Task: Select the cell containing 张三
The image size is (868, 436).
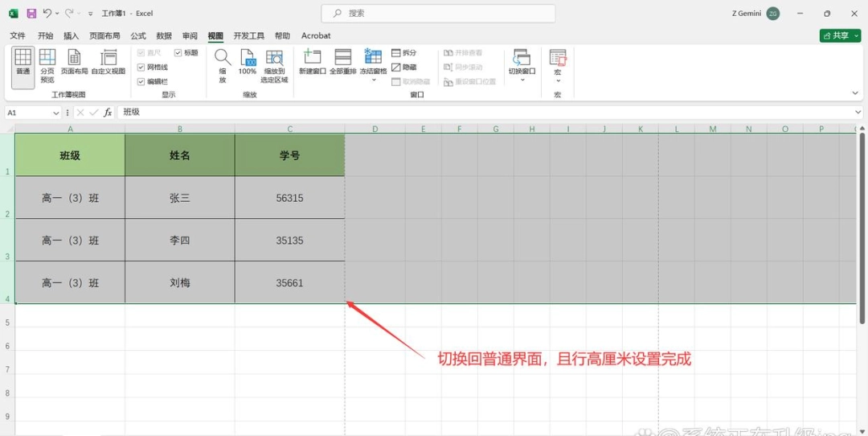Action: (x=180, y=198)
